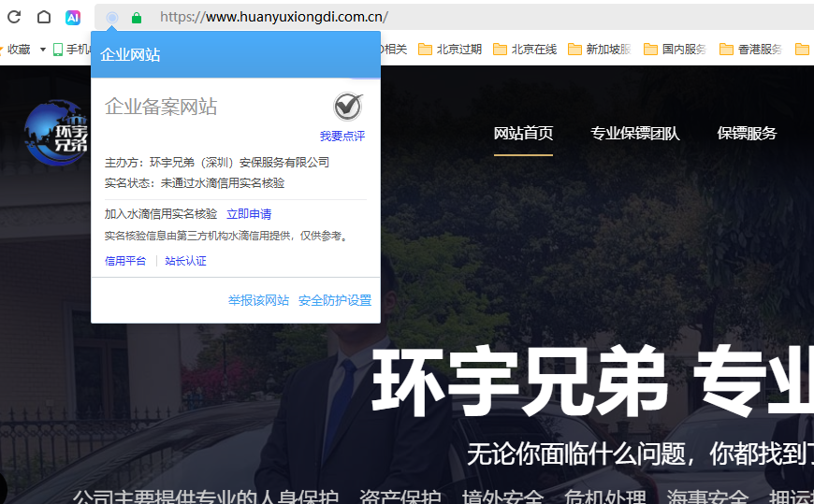814x504 pixels.
Task: Go to the browser home page
Action: (x=44, y=17)
